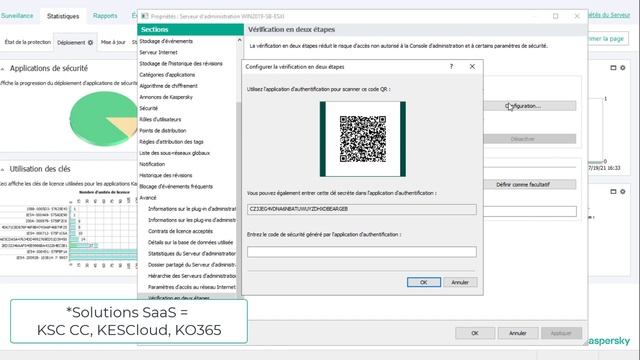Close the Configurer la vérification dialog

click(x=472, y=67)
